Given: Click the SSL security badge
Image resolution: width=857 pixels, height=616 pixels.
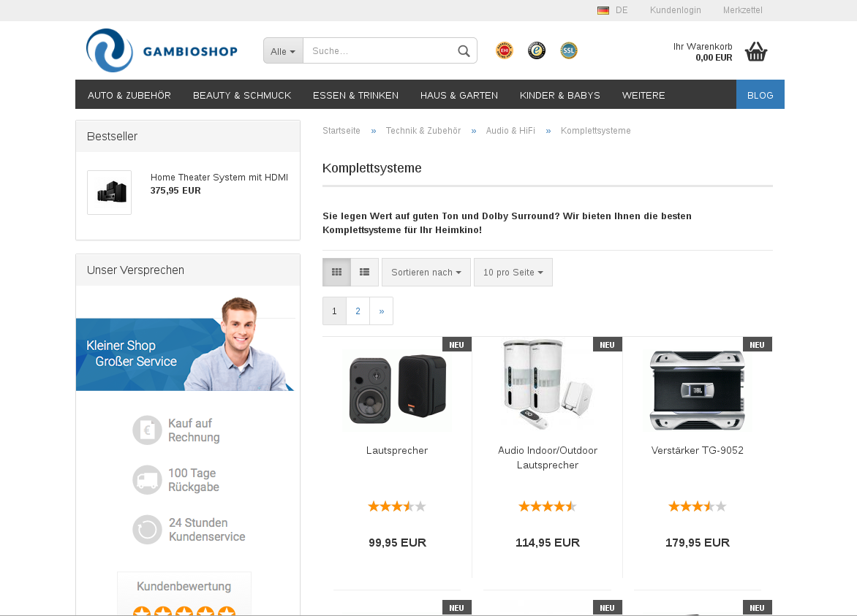Looking at the screenshot, I should coord(569,51).
